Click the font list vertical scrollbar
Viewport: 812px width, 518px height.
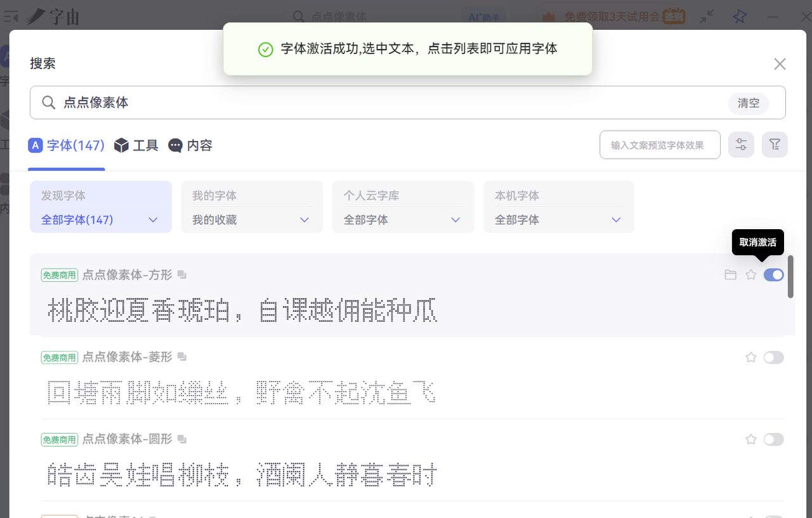[790, 277]
